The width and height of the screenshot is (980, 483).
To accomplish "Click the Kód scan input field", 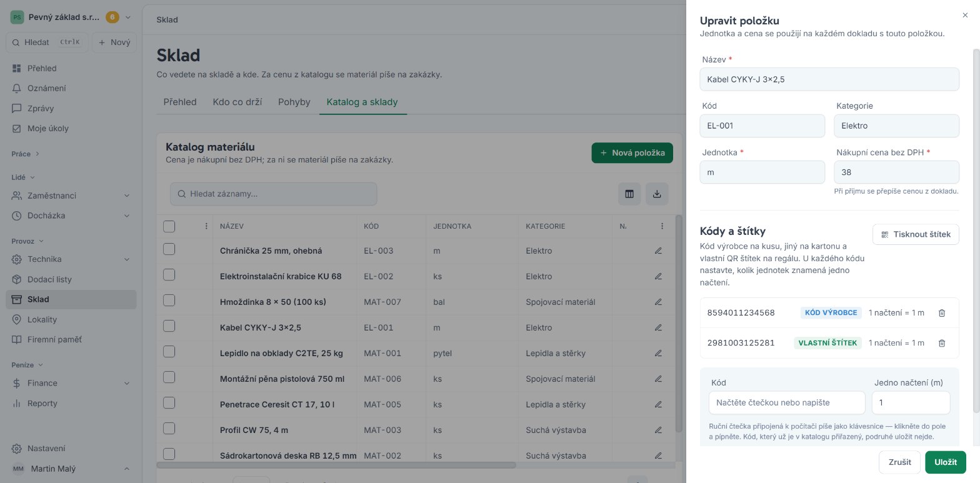I will (787, 403).
